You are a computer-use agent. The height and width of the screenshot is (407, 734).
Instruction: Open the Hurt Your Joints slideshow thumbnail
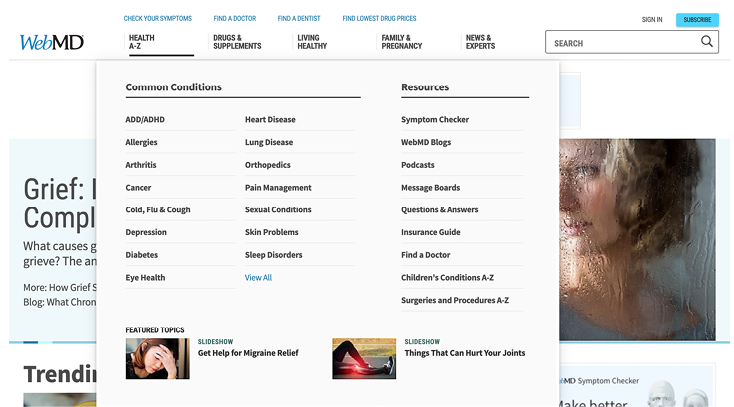(364, 358)
